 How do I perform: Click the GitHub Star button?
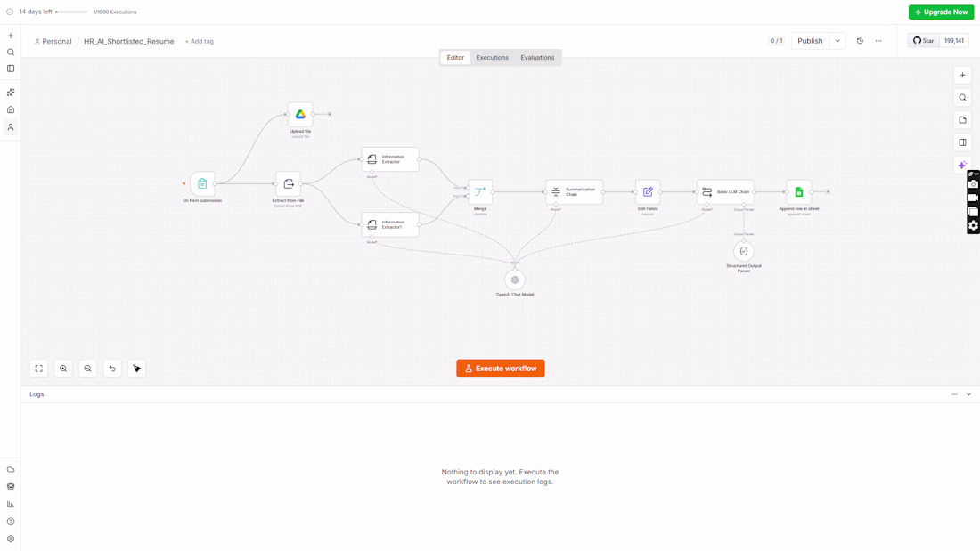pos(923,41)
